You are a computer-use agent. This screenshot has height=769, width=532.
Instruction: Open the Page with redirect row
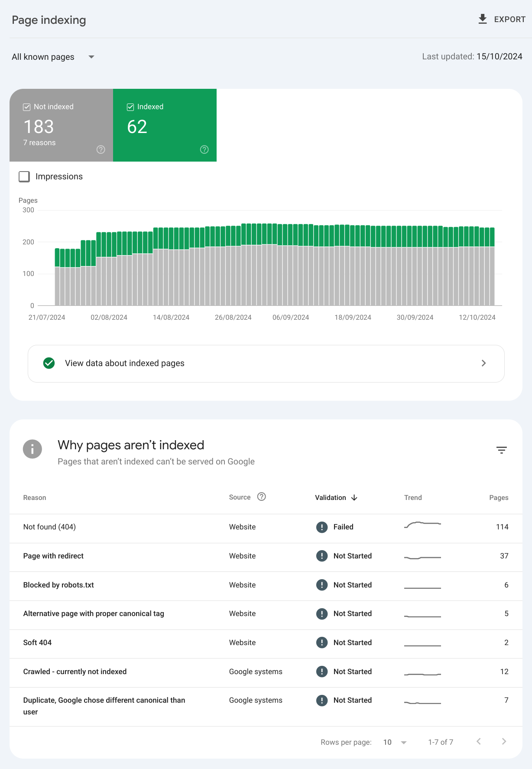(x=53, y=556)
